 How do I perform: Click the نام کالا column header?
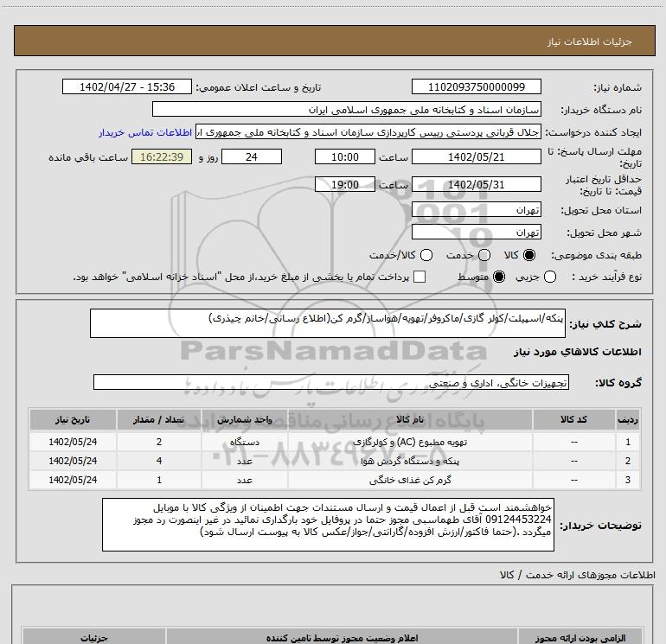pyautogui.click(x=410, y=419)
